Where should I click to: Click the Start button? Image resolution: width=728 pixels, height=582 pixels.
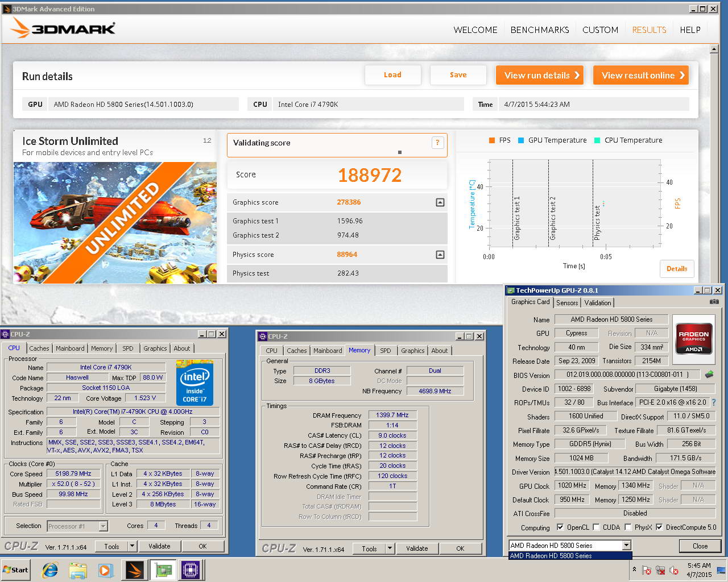15,570
